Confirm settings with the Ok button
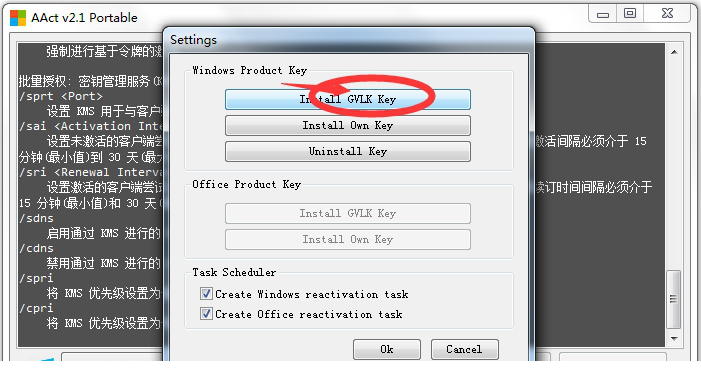The height and width of the screenshot is (375, 701). coord(387,350)
